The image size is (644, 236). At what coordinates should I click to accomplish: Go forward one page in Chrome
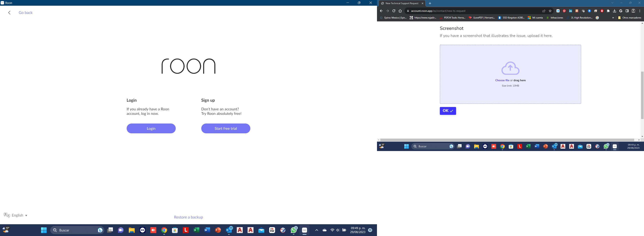pyautogui.click(x=388, y=11)
